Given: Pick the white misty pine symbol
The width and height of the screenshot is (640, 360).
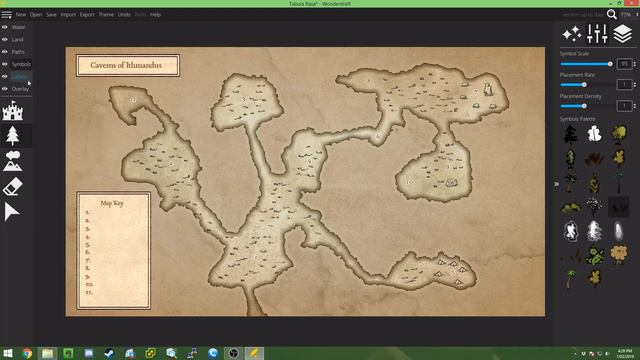Looking at the screenshot, I should [594, 231].
